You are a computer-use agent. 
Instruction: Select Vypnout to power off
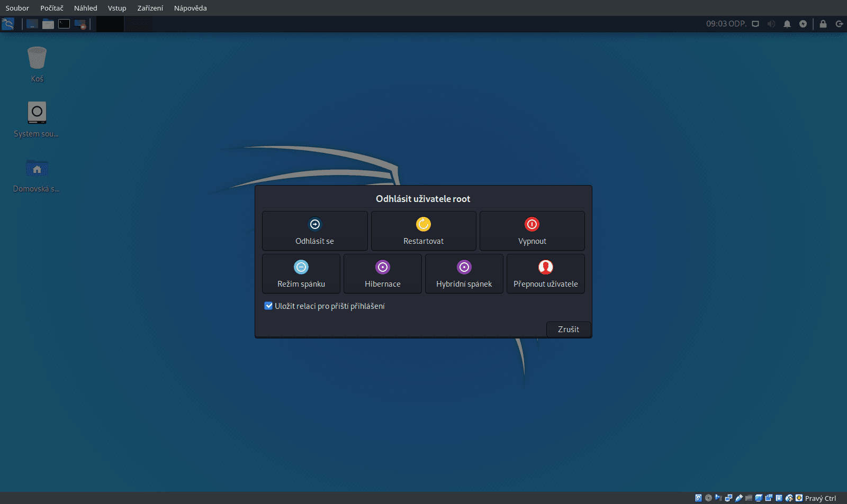(x=532, y=231)
